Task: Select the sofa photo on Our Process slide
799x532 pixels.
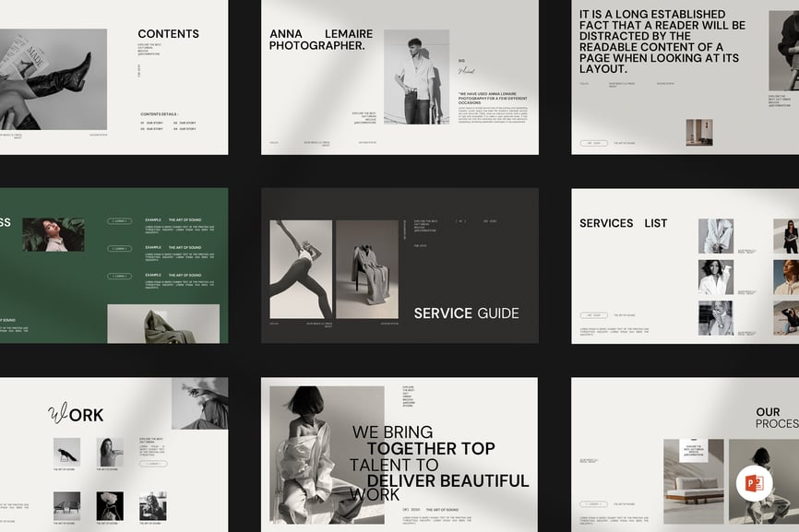Action: click(693, 483)
